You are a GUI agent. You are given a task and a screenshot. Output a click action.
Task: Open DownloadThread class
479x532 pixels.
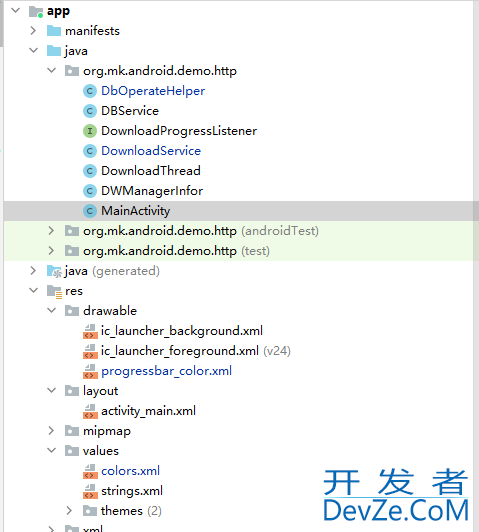click(151, 171)
